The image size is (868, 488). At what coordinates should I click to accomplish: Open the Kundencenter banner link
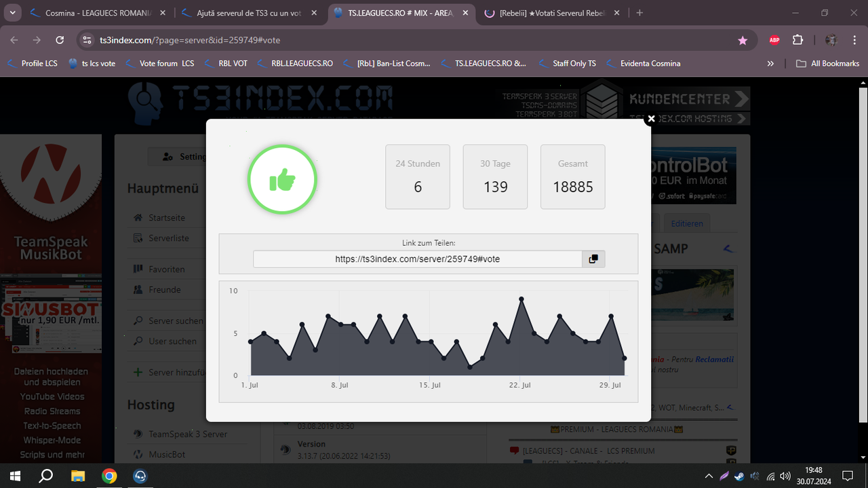689,99
